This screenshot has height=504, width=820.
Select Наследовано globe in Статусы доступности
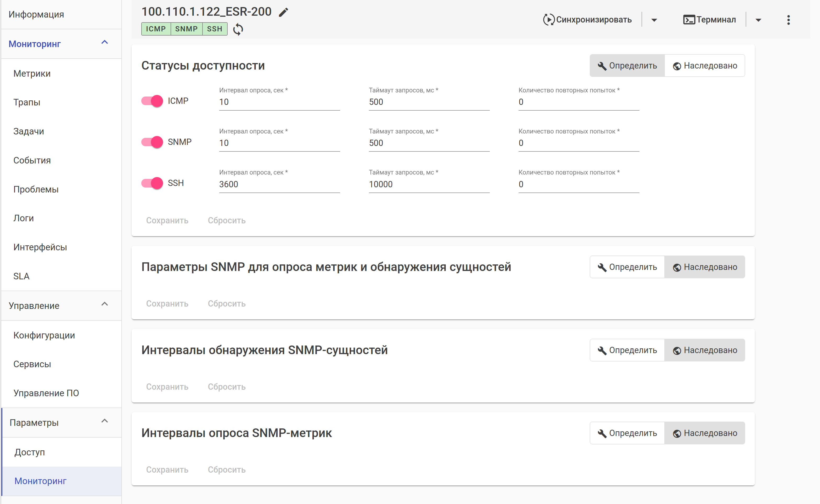[x=705, y=66]
